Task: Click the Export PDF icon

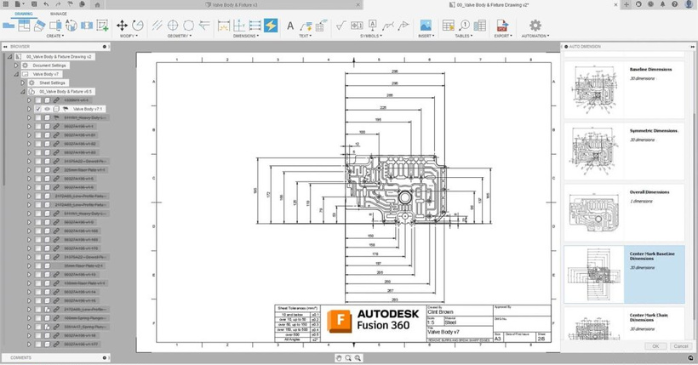Action: coord(502,25)
